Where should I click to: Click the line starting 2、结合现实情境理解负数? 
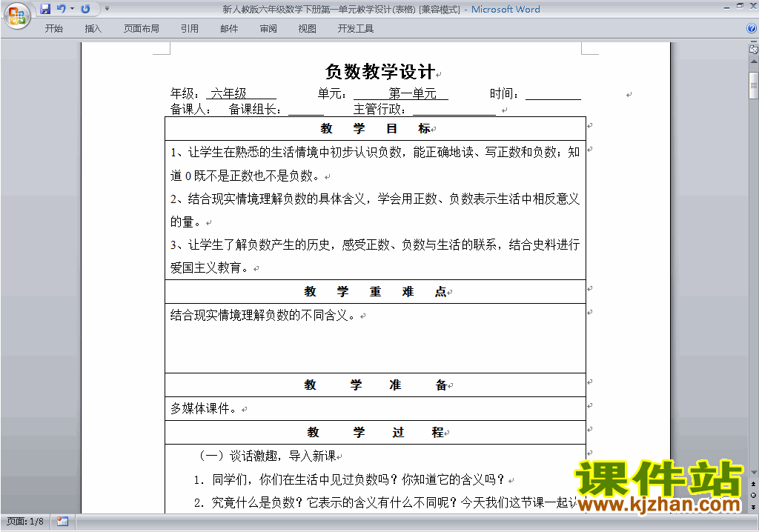374,199
